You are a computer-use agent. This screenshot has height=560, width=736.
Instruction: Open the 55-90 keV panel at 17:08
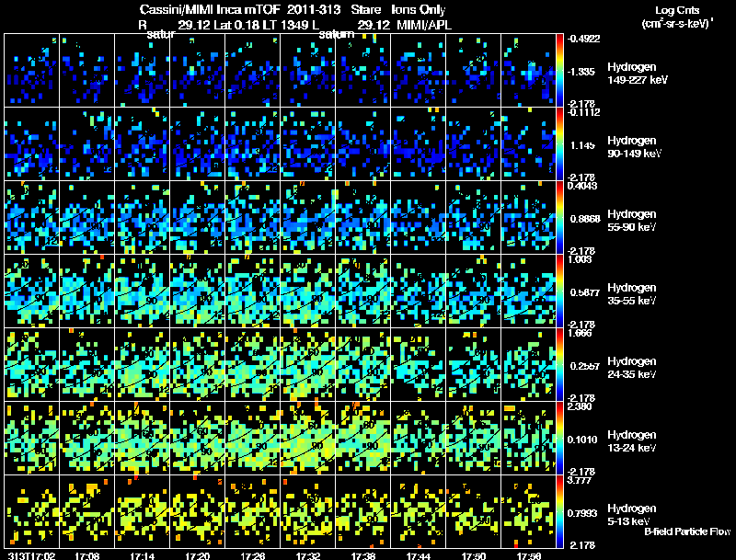click(86, 218)
